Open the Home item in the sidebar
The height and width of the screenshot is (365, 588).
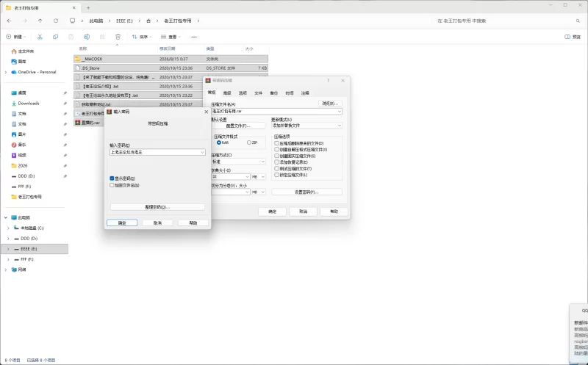(23, 51)
